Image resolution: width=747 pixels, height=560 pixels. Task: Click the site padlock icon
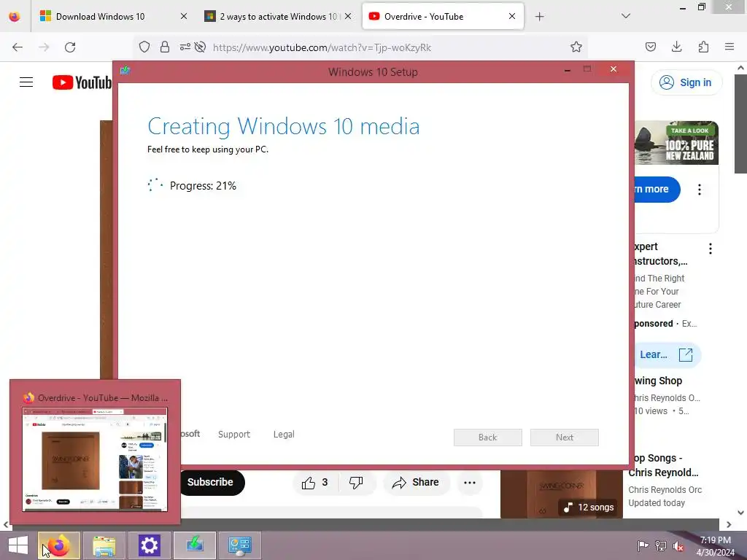click(165, 47)
